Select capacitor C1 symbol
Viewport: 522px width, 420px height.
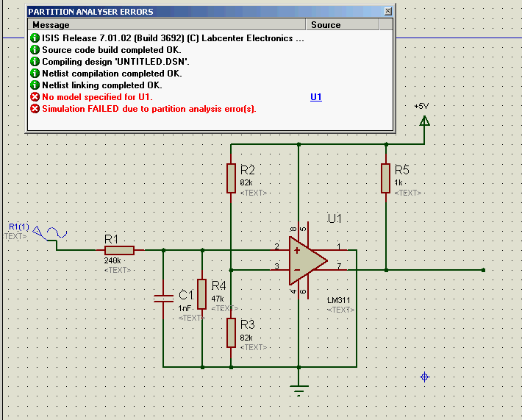pyautogui.click(x=163, y=299)
